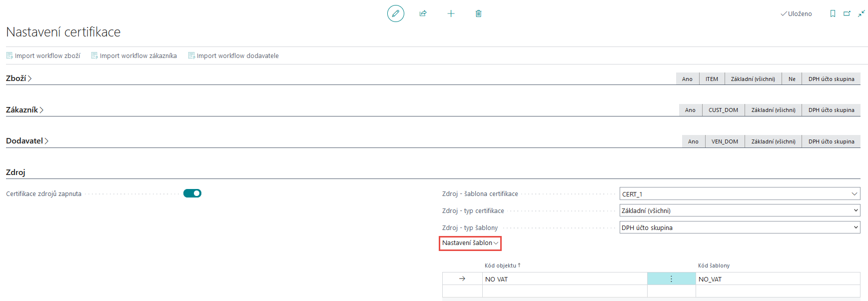Click the pencil edit icon

395,13
